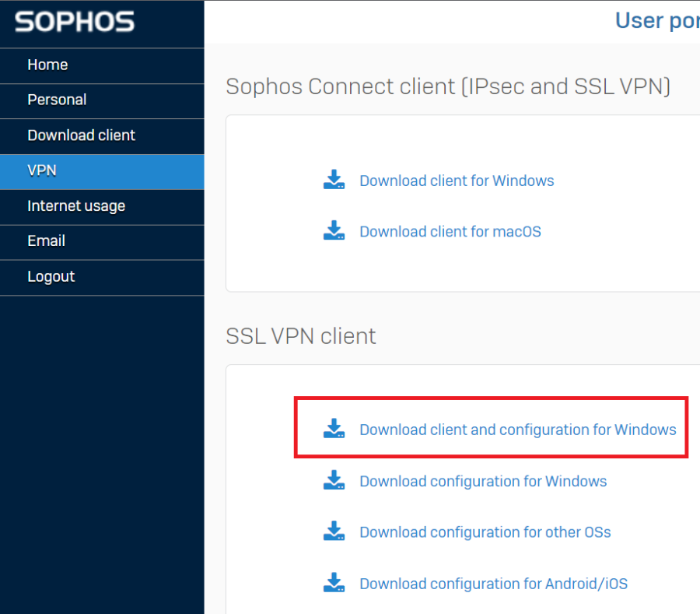Click download icon for client and configuration Windows
Viewport: 700px width, 614px height.
(x=334, y=428)
